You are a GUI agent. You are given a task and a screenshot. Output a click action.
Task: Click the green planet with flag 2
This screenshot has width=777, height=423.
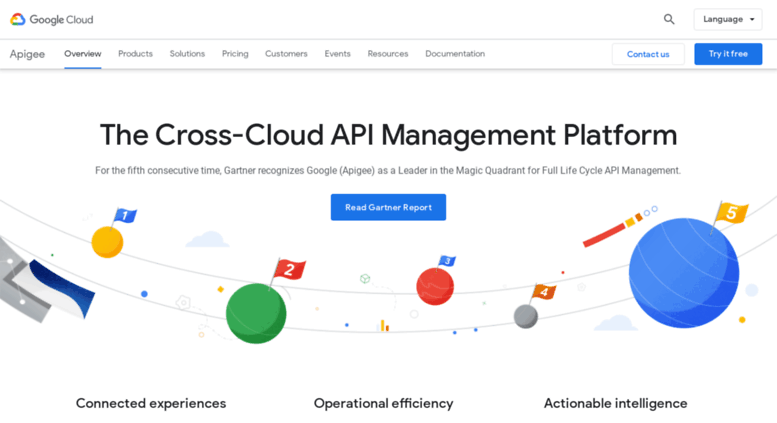click(256, 312)
